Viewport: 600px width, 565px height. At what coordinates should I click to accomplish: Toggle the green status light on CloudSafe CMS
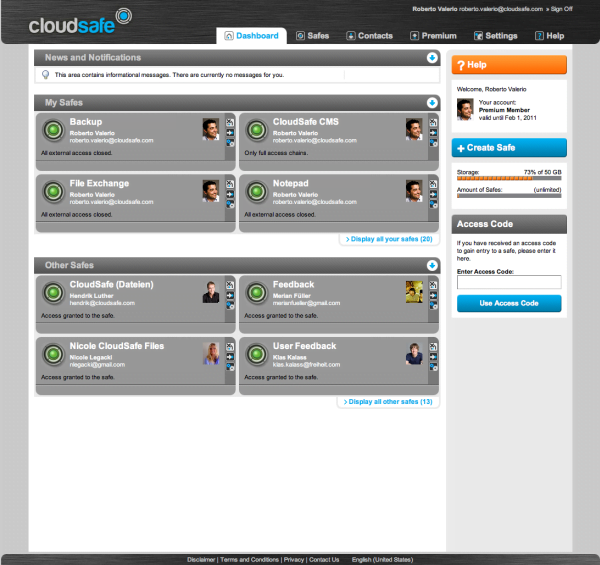pyautogui.click(x=257, y=130)
